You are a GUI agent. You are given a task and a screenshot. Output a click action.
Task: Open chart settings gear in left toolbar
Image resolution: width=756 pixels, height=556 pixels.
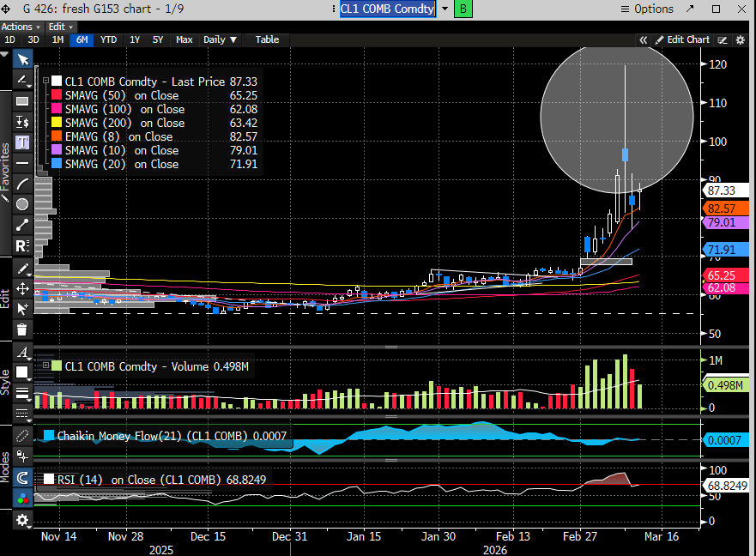(x=22, y=520)
